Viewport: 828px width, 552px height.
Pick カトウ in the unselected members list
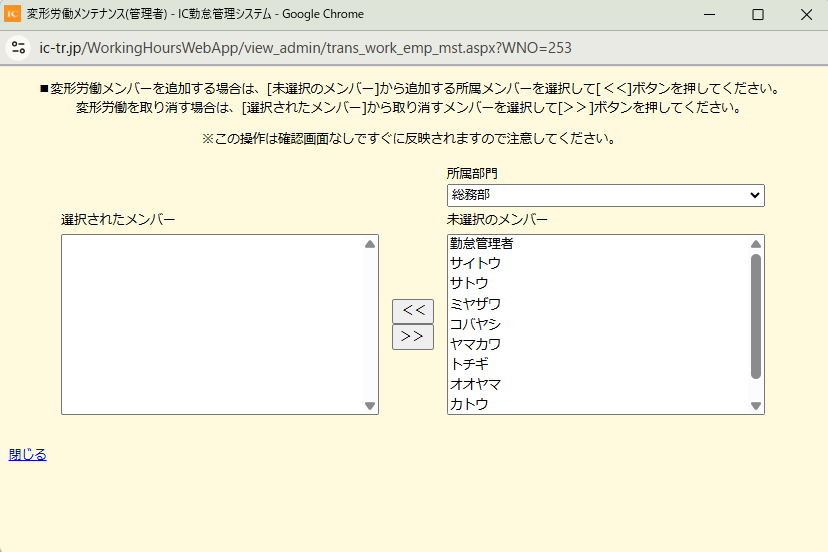click(x=469, y=404)
